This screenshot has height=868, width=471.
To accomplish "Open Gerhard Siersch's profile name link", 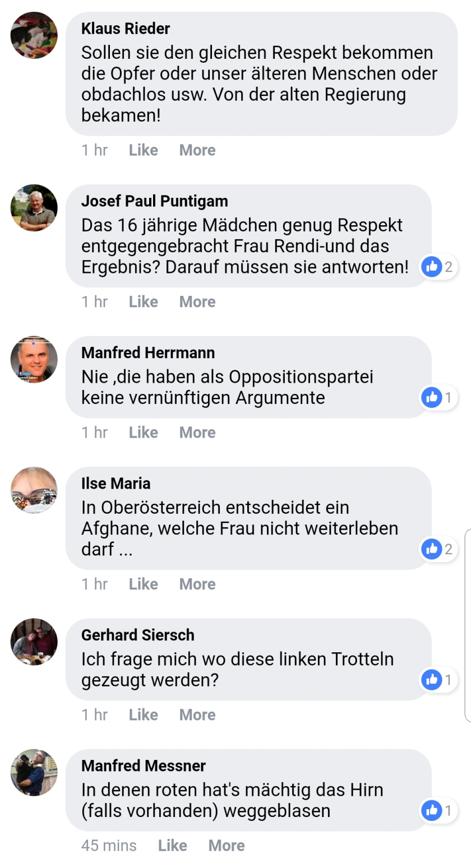I will [138, 635].
